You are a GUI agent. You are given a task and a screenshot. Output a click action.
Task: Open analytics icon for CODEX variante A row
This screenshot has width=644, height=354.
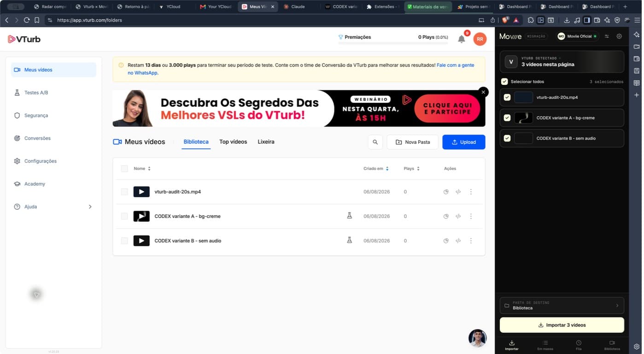coord(446,216)
